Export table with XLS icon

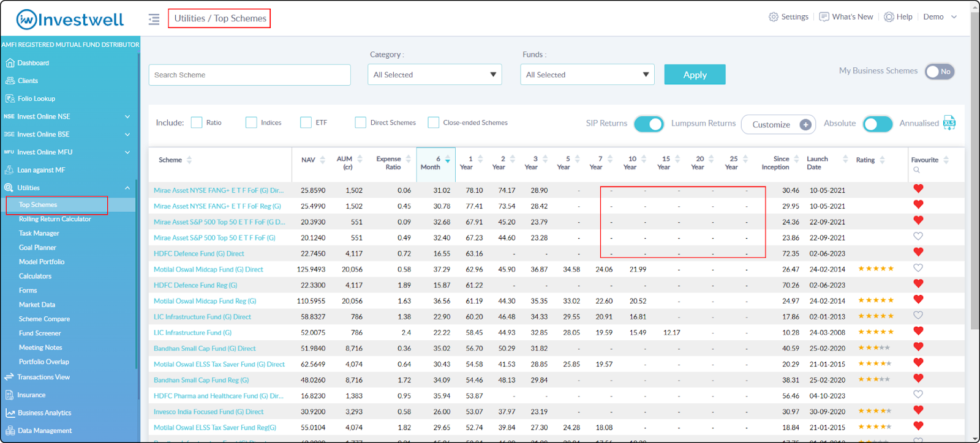(x=949, y=123)
